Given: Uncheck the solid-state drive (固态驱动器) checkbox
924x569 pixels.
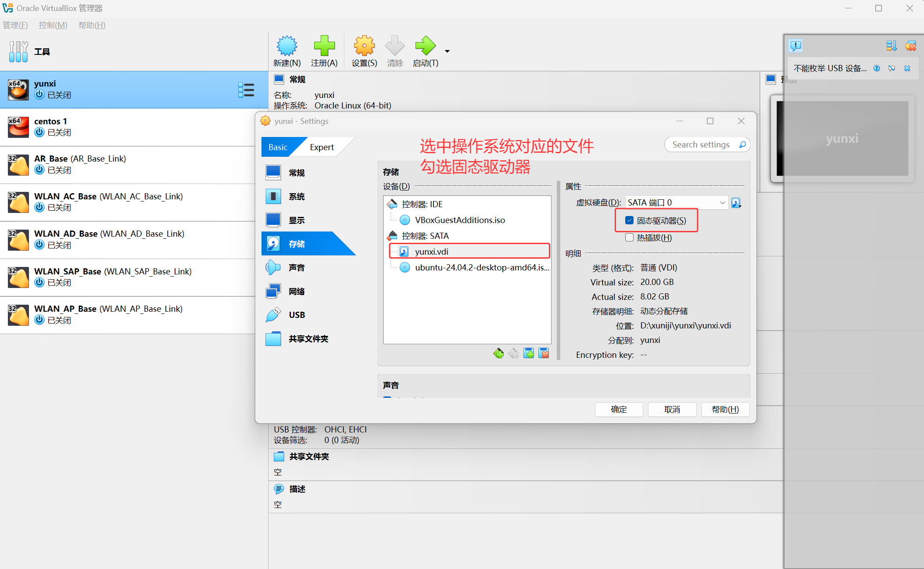Looking at the screenshot, I should (630, 220).
